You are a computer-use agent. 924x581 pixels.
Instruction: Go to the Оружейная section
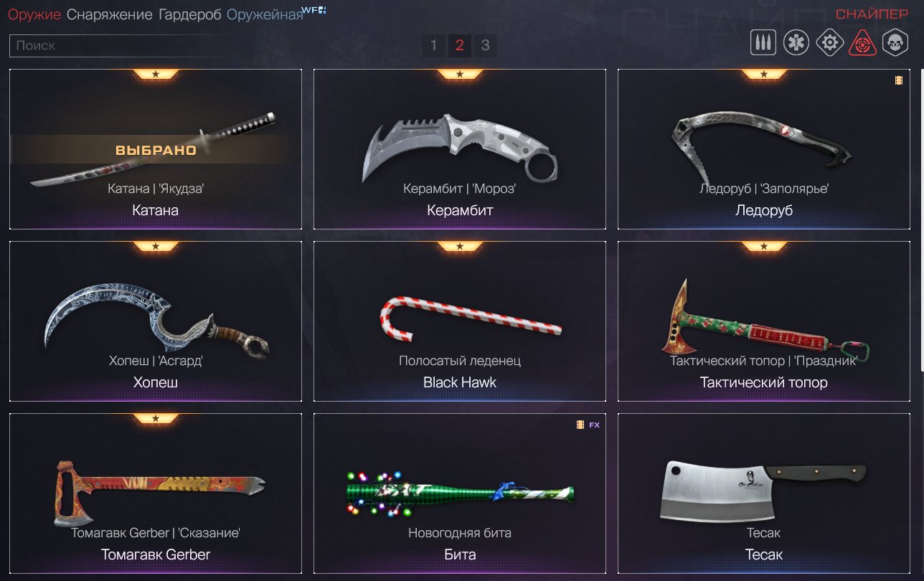point(265,14)
